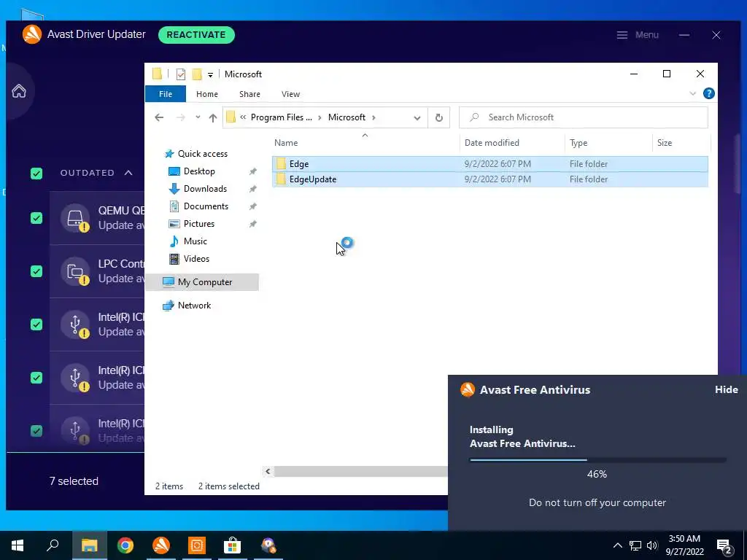
Task: Expand the address bar history dropdown
Action: click(x=417, y=118)
